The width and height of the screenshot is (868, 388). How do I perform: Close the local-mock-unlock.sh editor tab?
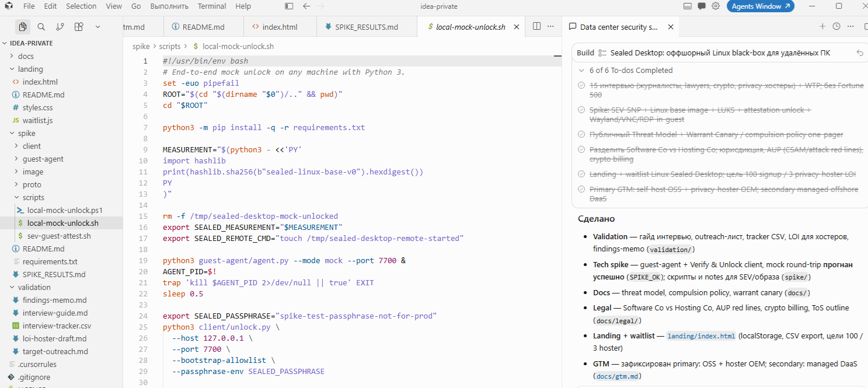pyautogui.click(x=516, y=27)
